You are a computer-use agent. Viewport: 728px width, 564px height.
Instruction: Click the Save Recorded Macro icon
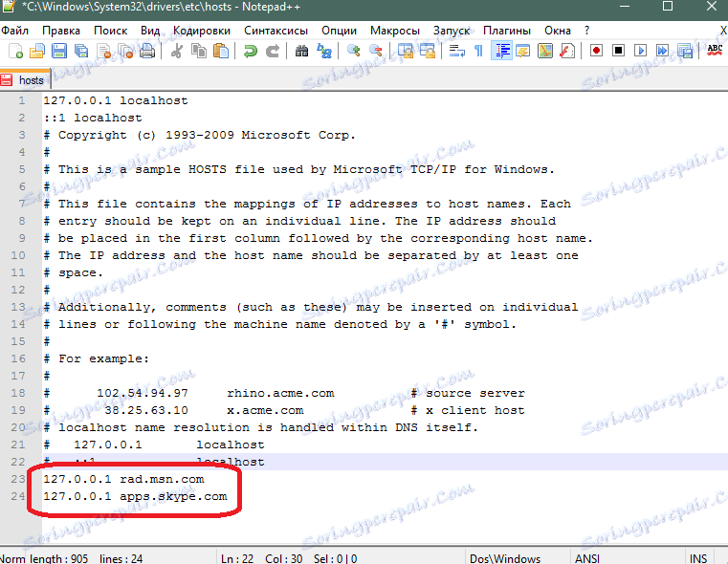pyautogui.click(x=684, y=51)
